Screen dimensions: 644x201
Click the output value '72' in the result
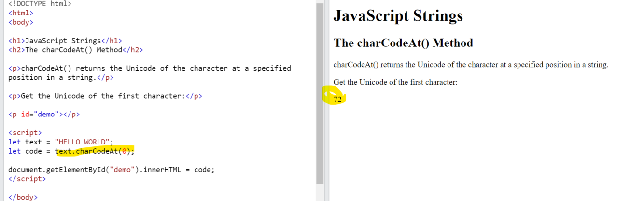click(x=337, y=100)
